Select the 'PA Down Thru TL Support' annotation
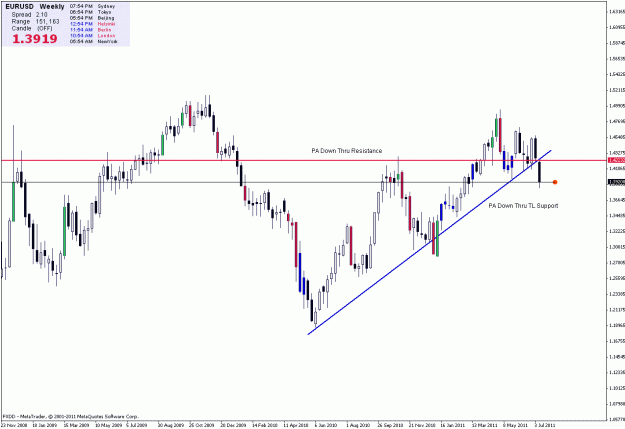The width and height of the screenshot is (625, 429). pyautogui.click(x=523, y=206)
